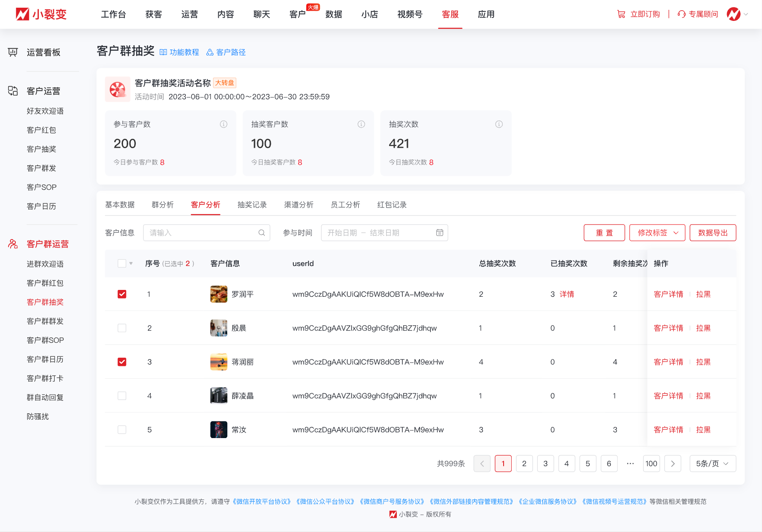Switch to the 抽奖记录 tab
762x532 pixels.
pos(252,205)
